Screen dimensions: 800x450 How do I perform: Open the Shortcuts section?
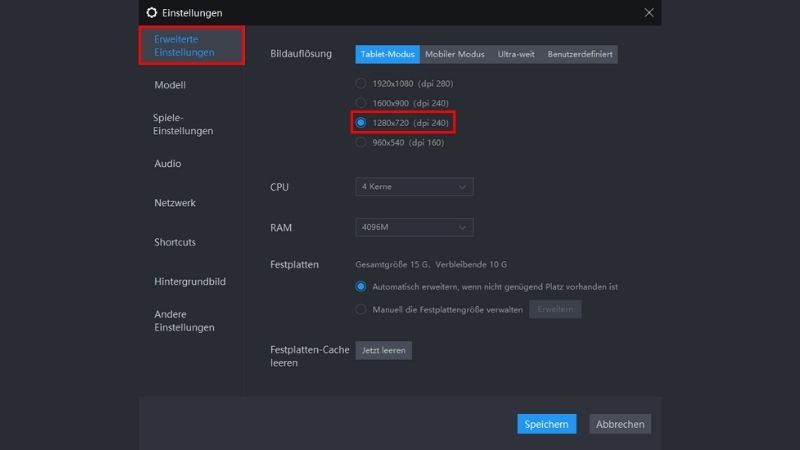pyautogui.click(x=174, y=242)
